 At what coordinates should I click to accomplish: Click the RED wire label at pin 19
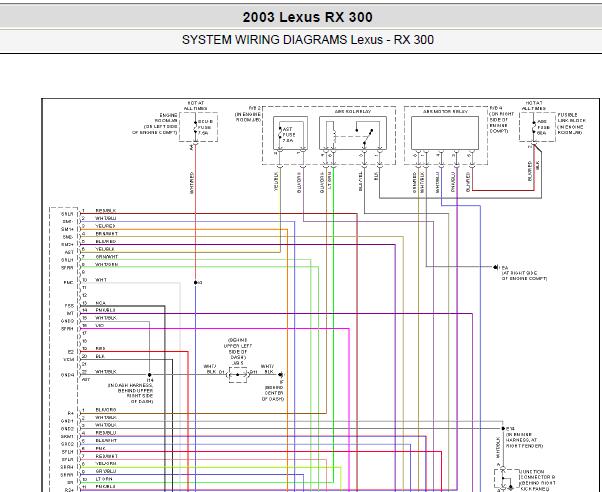tap(100, 349)
